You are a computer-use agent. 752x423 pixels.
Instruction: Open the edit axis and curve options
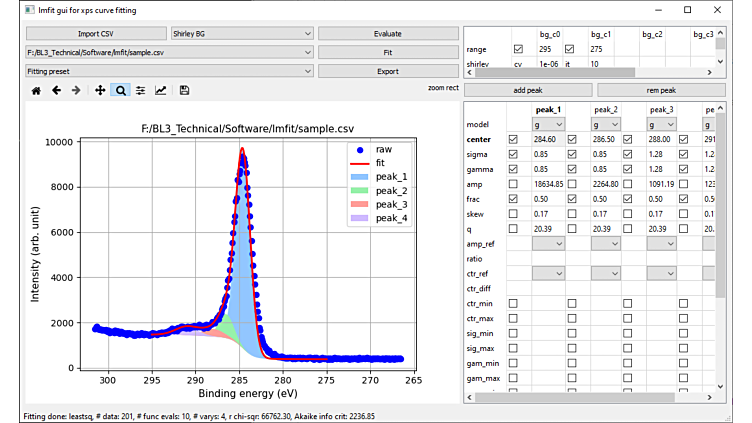point(161,90)
